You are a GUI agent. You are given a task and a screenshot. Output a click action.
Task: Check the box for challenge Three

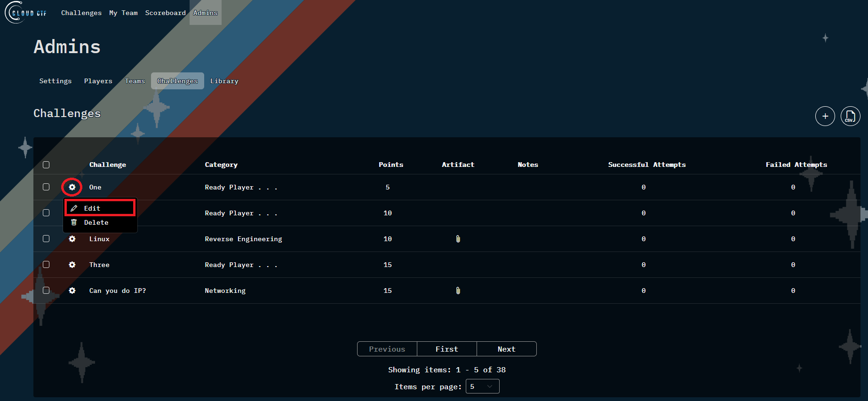click(46, 265)
